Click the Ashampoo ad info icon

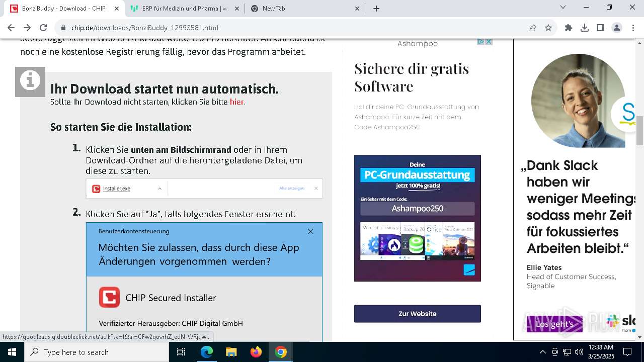click(x=480, y=42)
